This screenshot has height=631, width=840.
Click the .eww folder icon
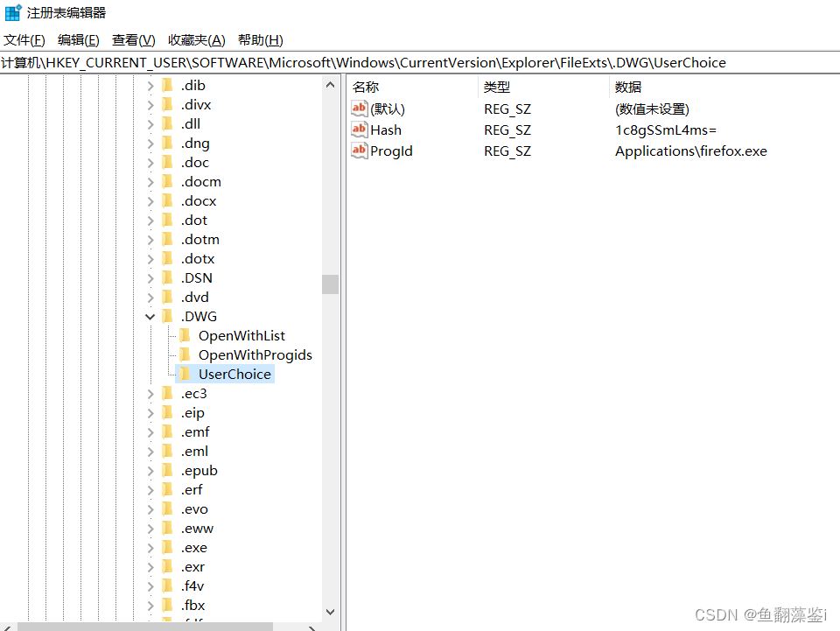point(168,529)
